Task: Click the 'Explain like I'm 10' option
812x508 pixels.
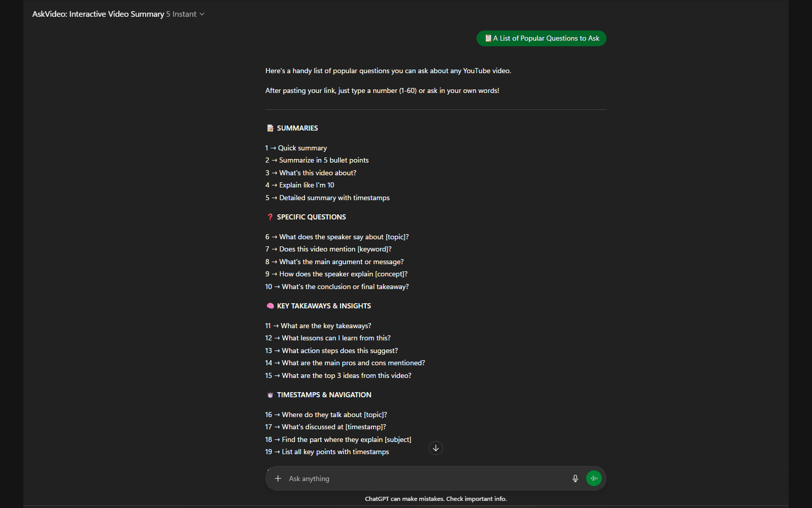Action: coord(300,185)
